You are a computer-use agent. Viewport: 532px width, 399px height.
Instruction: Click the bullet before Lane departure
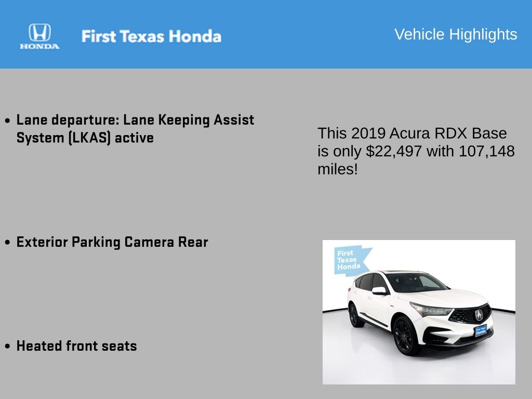(8, 121)
